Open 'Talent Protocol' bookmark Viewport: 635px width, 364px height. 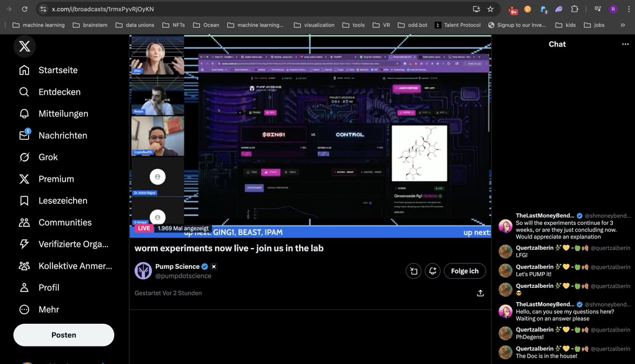[457, 25]
